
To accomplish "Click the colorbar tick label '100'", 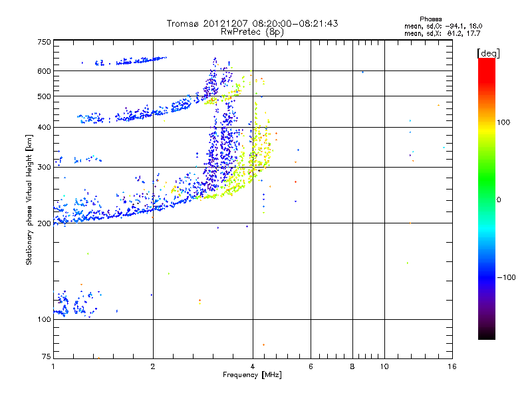I will (x=503, y=122).
